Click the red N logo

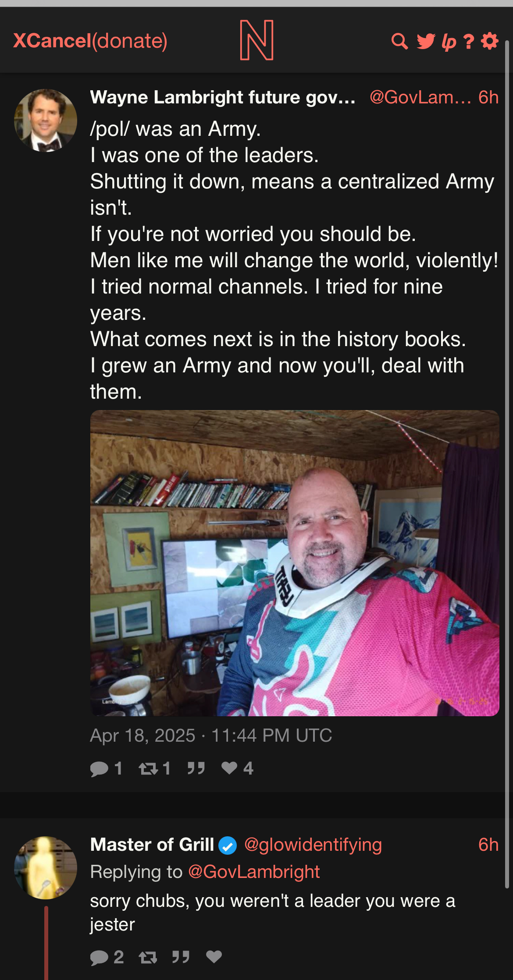coord(257,40)
